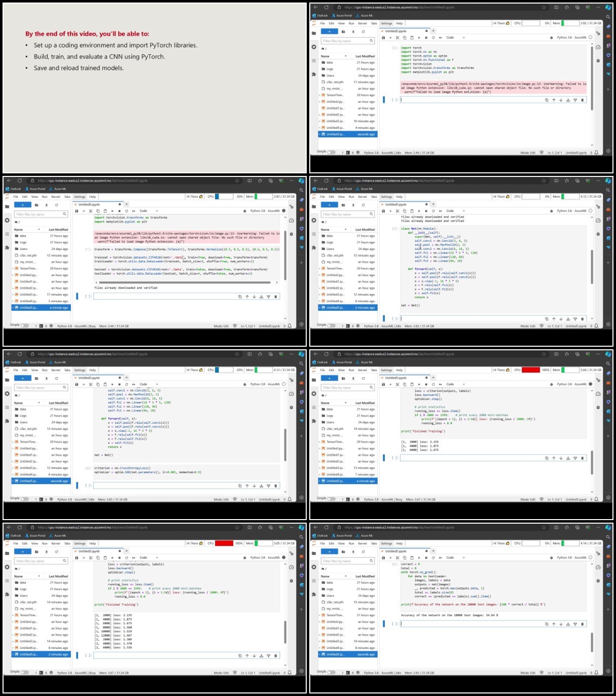616x696 pixels.
Task: In the Net class frame, click the paste cell icon
Action: click(x=412, y=211)
